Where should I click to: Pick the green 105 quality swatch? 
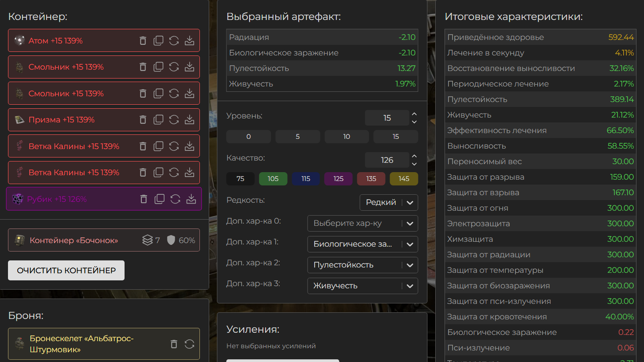pos(273,179)
